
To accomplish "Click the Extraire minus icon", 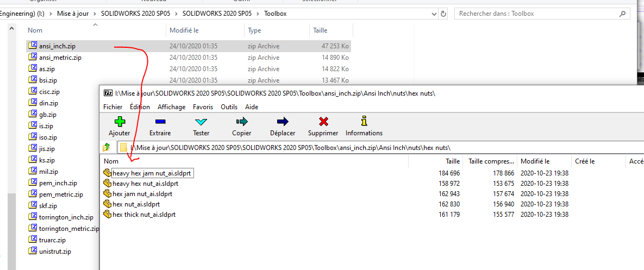I will pos(160,122).
